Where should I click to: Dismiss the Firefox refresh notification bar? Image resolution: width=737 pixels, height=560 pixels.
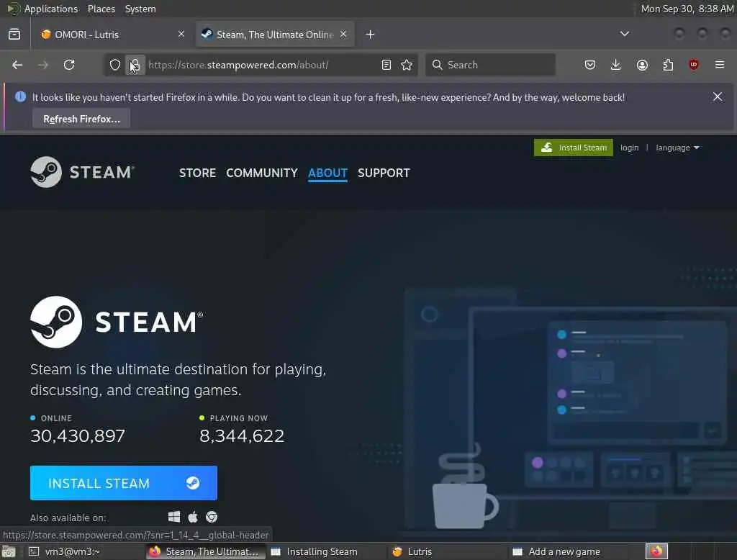click(x=718, y=97)
